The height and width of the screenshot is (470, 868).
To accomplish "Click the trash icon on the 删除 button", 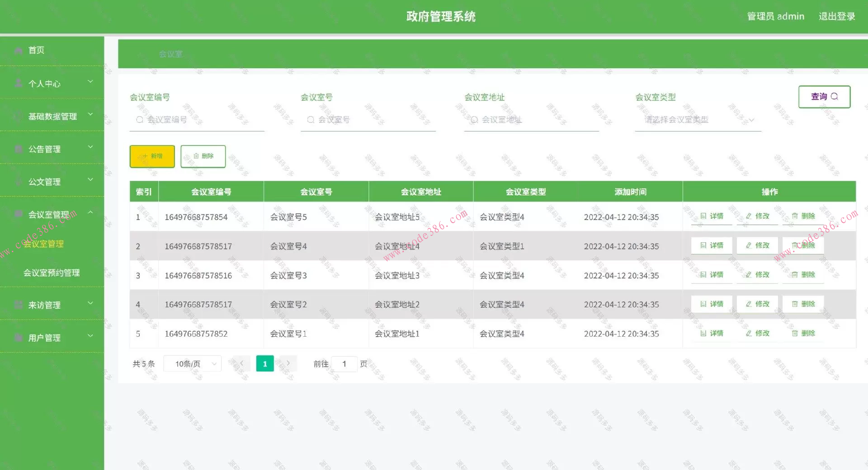I will (195, 156).
